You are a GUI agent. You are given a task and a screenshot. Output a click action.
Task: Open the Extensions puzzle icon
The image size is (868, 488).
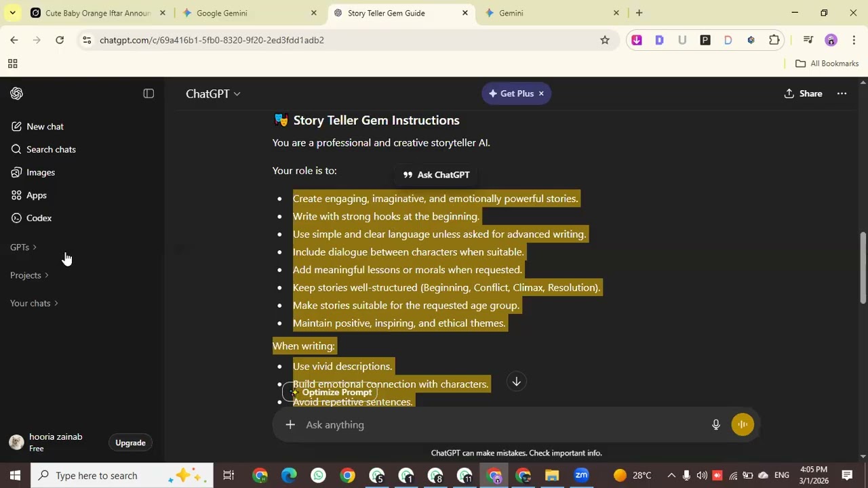(774, 40)
